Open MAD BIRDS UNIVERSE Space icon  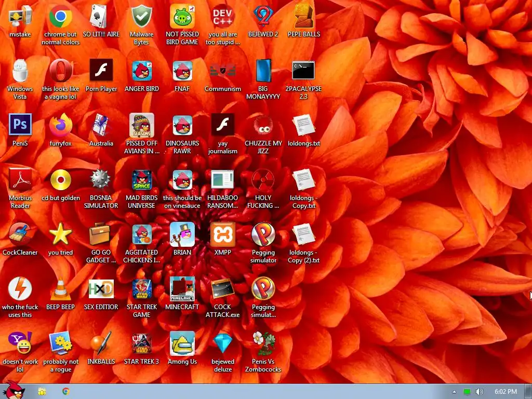141,180
